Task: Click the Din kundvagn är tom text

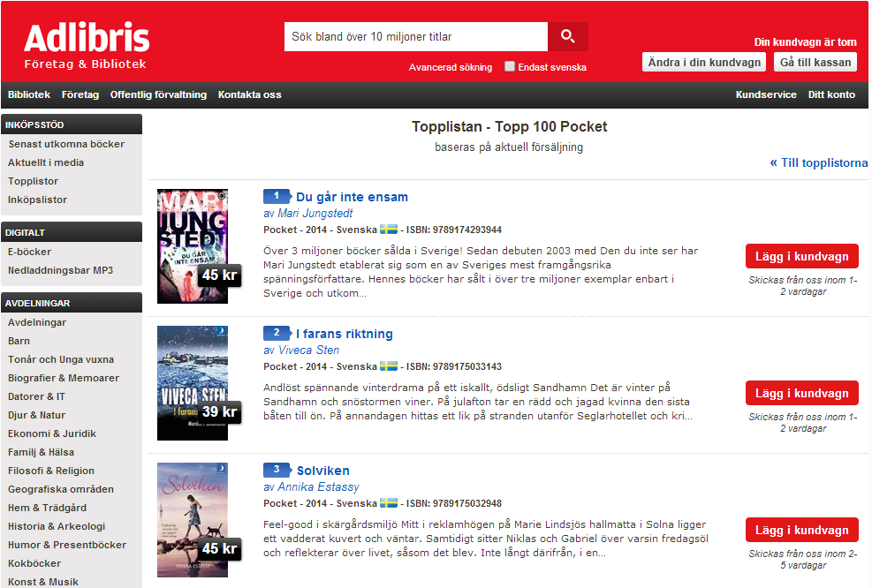Action: point(805,41)
